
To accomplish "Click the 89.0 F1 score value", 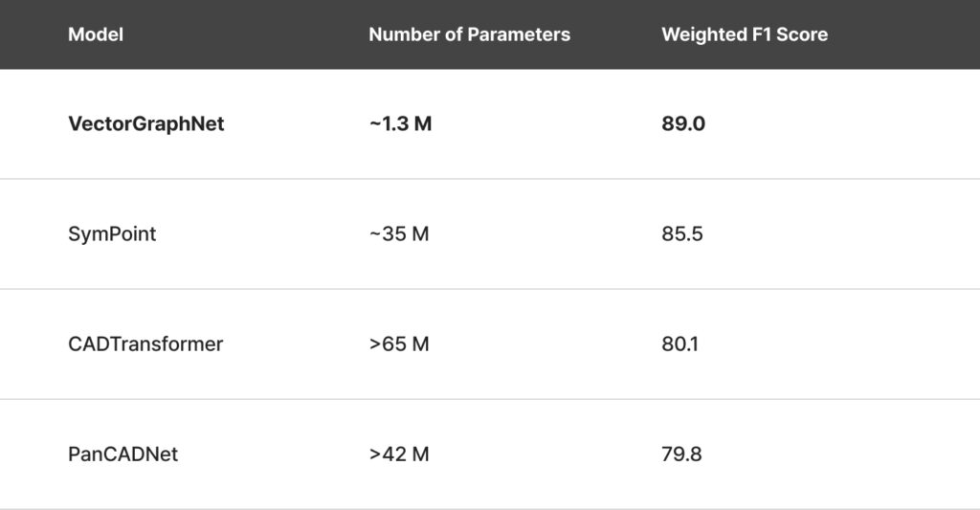I will click(x=683, y=123).
